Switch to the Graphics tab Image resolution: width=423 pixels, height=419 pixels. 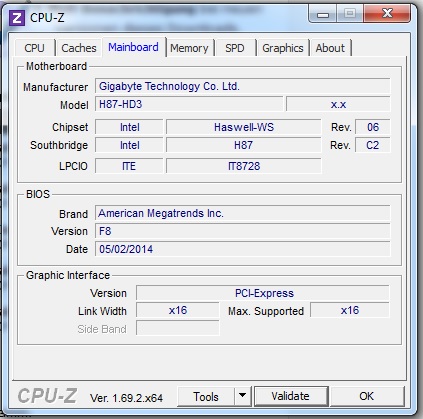tap(283, 48)
